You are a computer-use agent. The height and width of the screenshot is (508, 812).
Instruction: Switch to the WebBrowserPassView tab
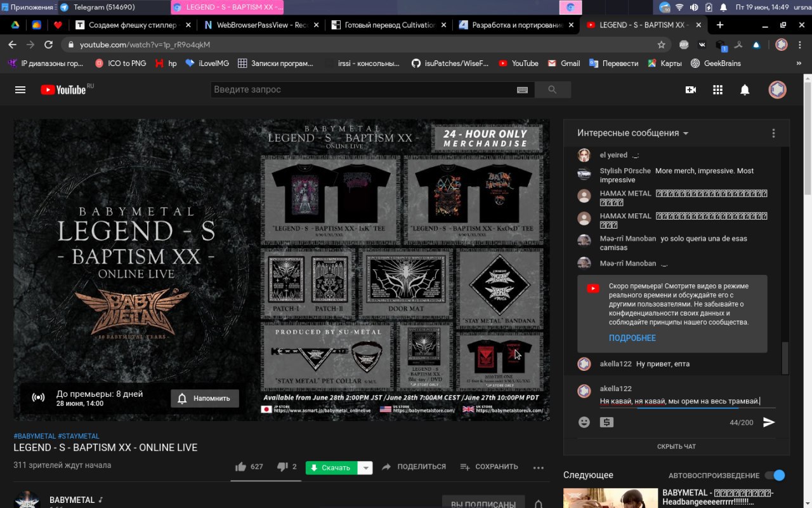click(x=260, y=25)
